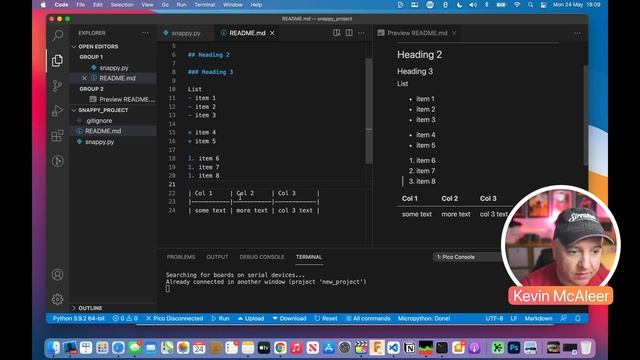Toggle Pico Disconnected connection status
The width and height of the screenshot is (640, 360).
(x=174, y=318)
